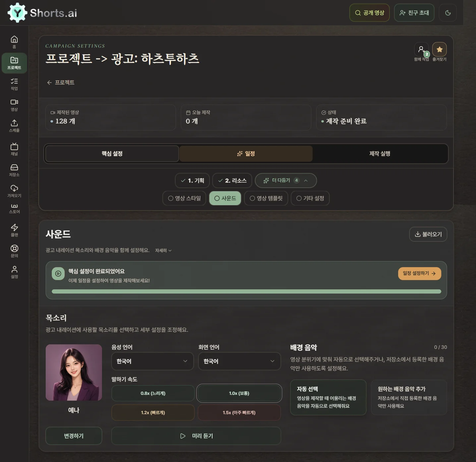Open the 문의 support lifebuoy icon
The height and width of the screenshot is (462, 476).
coord(14,251)
